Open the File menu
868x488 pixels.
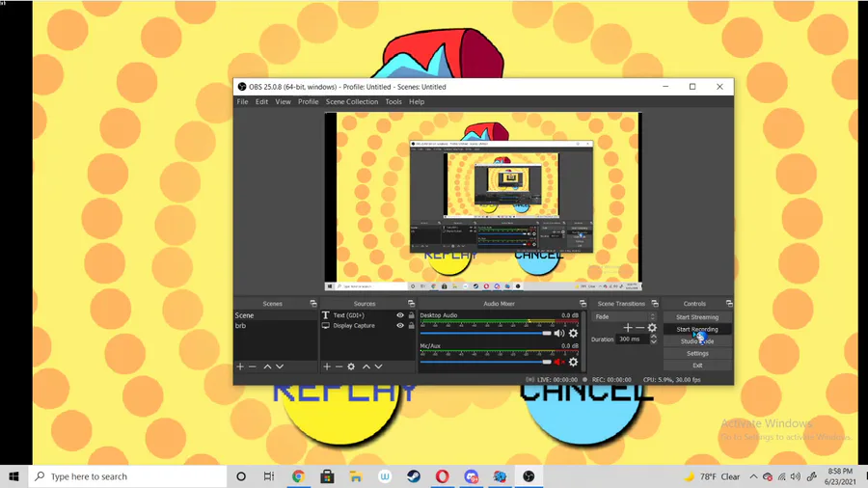click(242, 102)
